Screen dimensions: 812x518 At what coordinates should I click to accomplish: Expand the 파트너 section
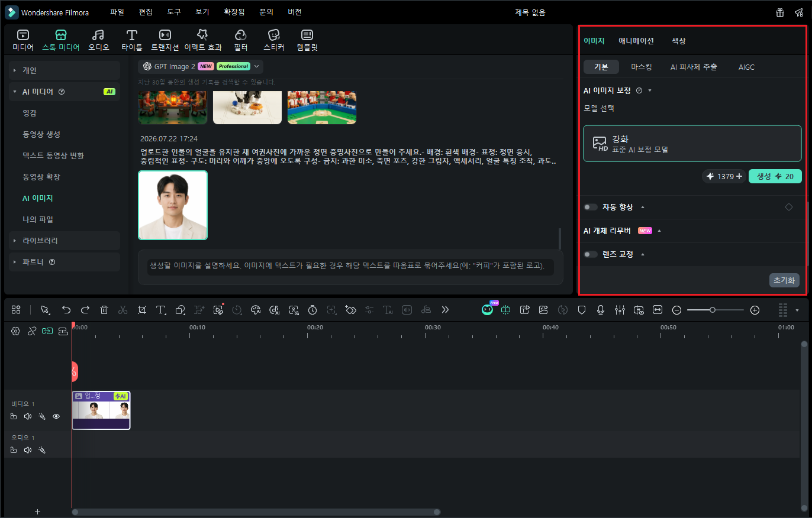pos(65,262)
